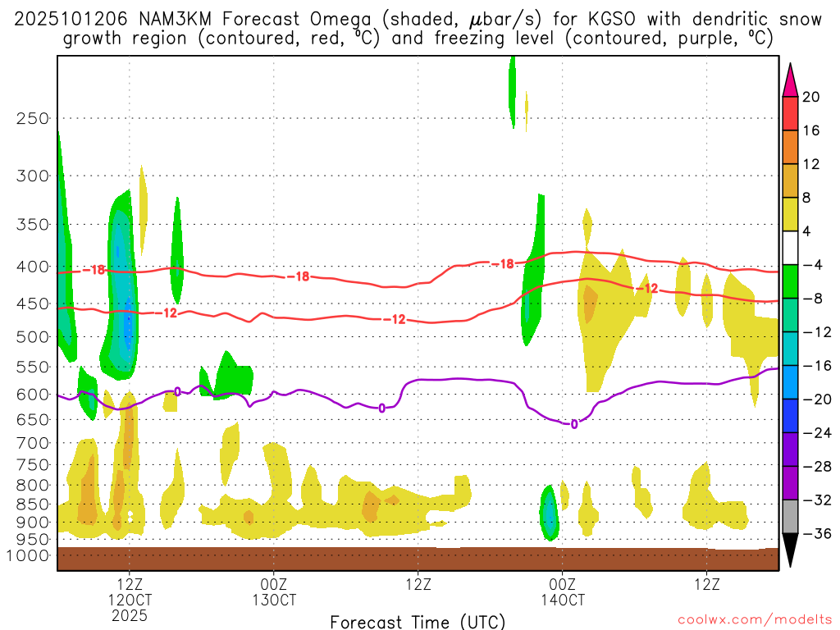
Task: Click the 300 pressure level axis label
Action: [x=33, y=176]
